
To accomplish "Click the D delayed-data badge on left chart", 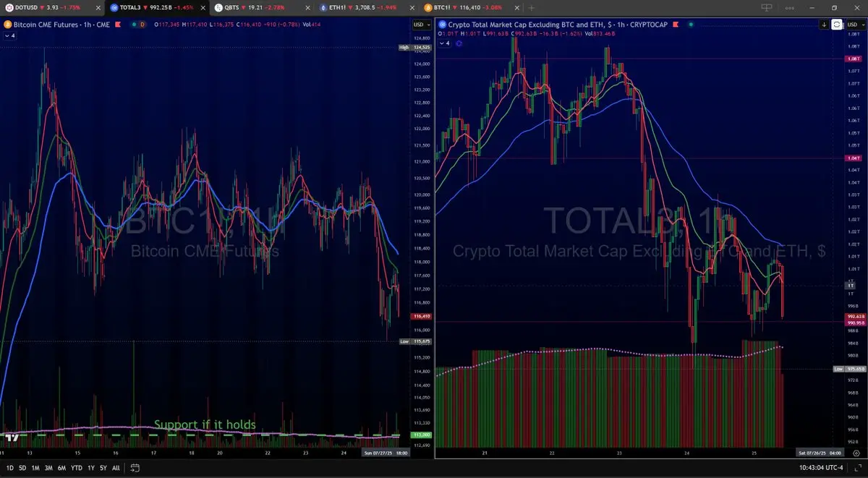I will (x=142, y=25).
